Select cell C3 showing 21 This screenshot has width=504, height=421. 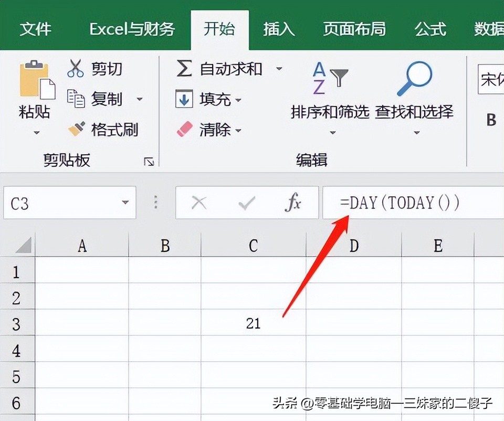click(x=253, y=323)
